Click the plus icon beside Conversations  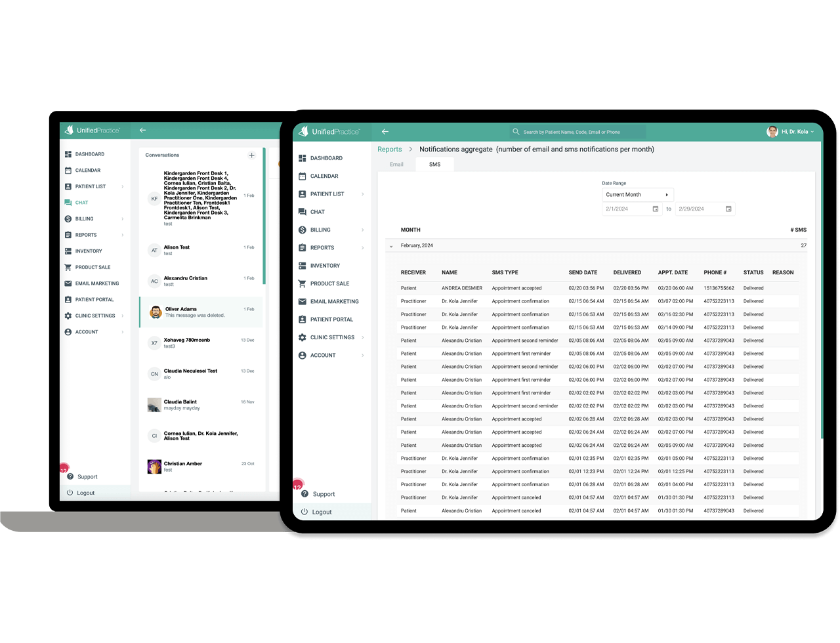pos(251,156)
